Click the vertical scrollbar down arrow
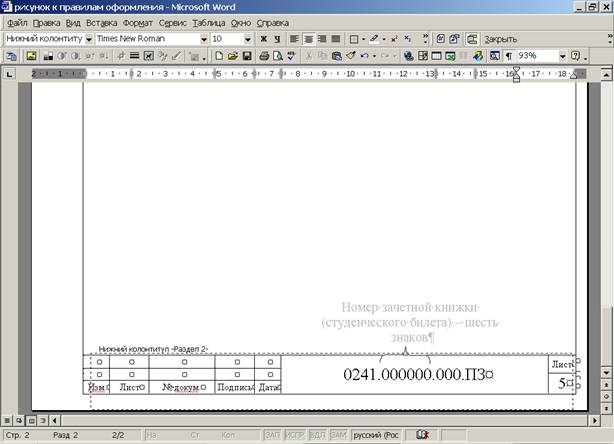Viewport: 614px width, 444px height. [x=606, y=373]
